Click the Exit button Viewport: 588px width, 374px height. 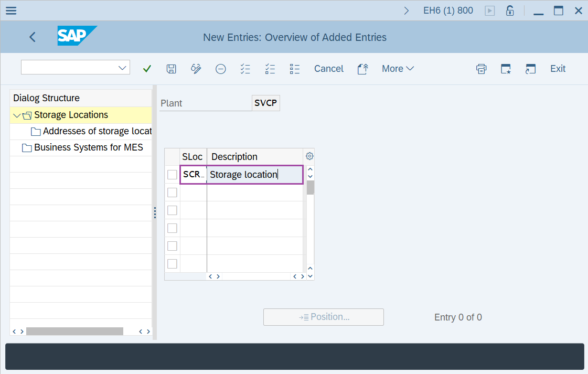(x=558, y=69)
